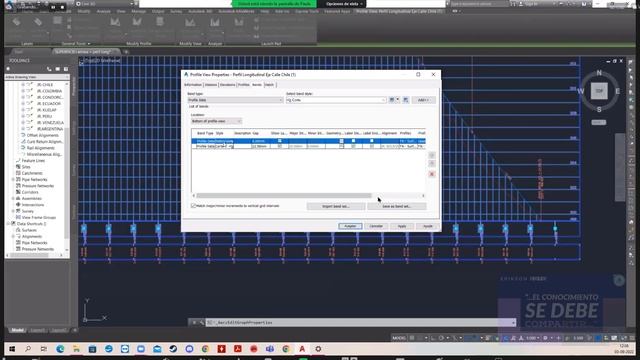The width and height of the screenshot is (640, 360).
Task: Switch to Stations tab in dialog
Action: tap(211, 85)
